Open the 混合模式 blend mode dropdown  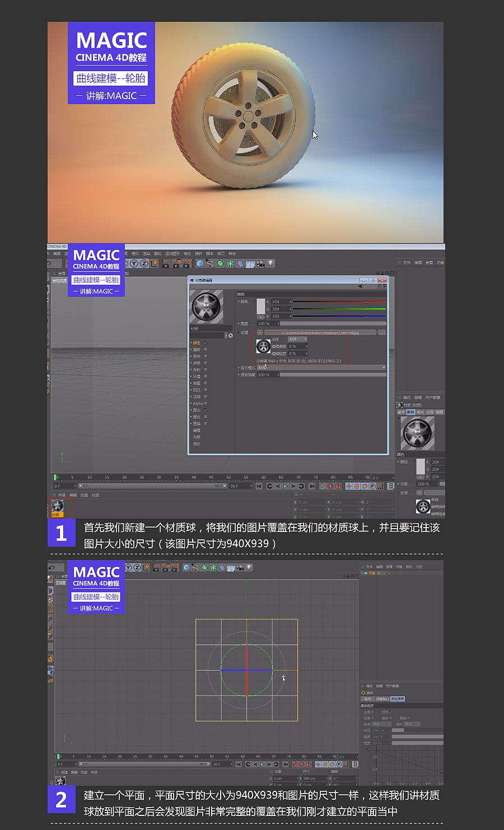point(323,367)
